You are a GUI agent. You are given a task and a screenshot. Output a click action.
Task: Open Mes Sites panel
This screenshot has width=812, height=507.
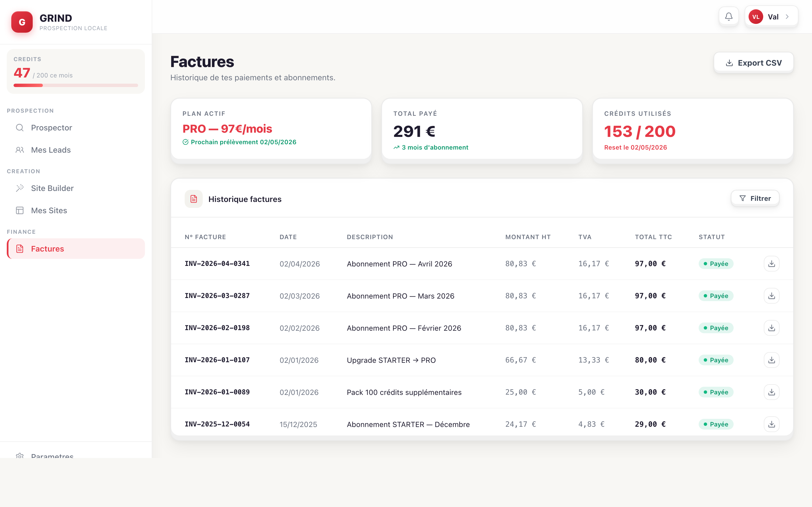[x=49, y=210]
